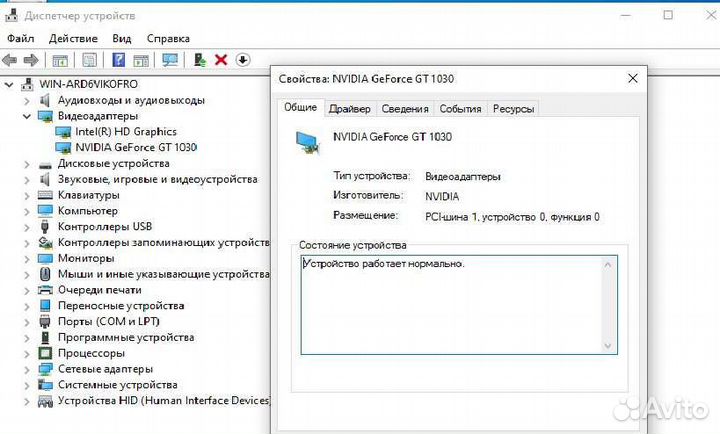The image size is (720, 434).
Task: Switch to the События tab
Action: coord(460,109)
